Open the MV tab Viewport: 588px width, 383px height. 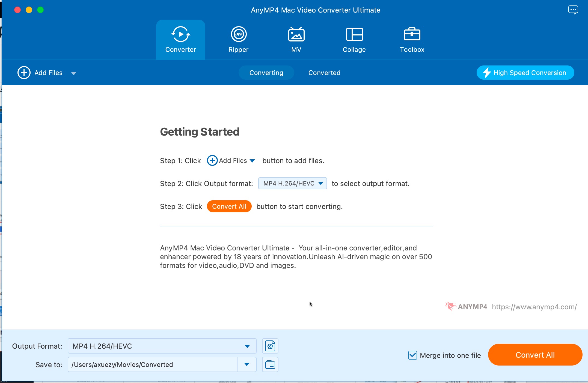click(x=296, y=40)
